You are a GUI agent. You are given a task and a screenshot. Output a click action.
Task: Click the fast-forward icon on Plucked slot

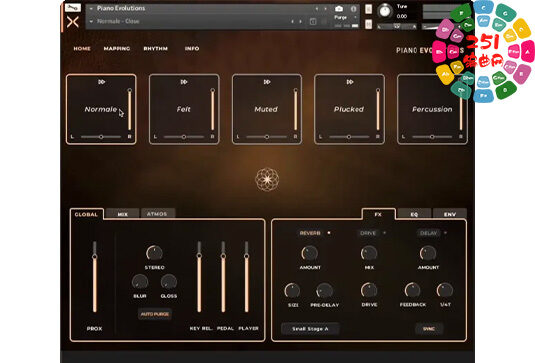(350, 82)
